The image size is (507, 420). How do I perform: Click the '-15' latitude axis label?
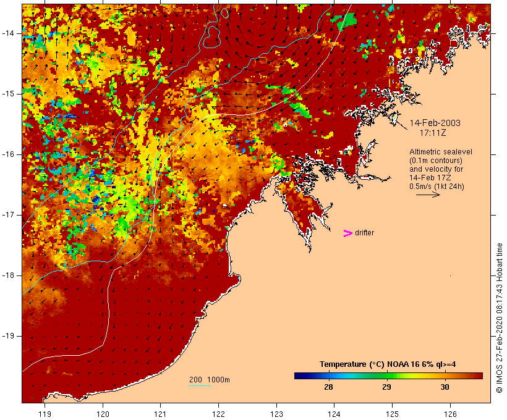pos(8,94)
